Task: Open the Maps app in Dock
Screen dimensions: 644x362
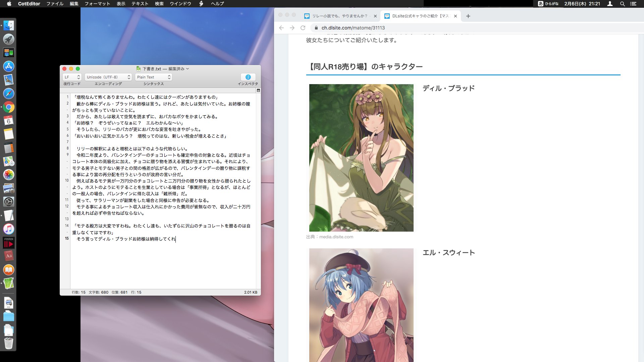Action: point(9,161)
